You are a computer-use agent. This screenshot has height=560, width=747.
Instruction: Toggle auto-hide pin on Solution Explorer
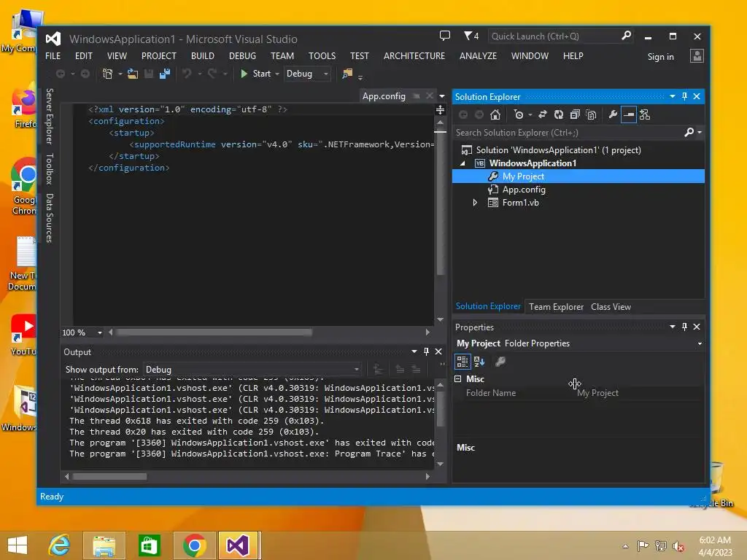click(684, 97)
